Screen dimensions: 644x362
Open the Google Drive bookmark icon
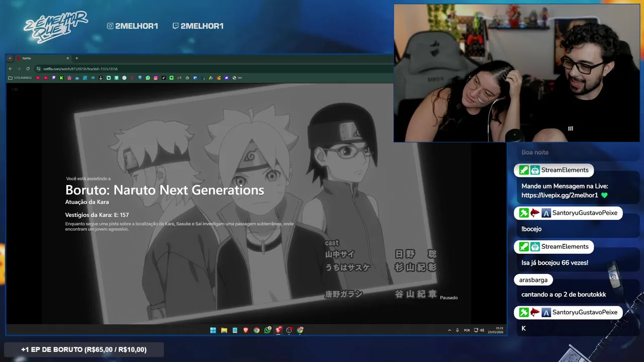[187, 78]
